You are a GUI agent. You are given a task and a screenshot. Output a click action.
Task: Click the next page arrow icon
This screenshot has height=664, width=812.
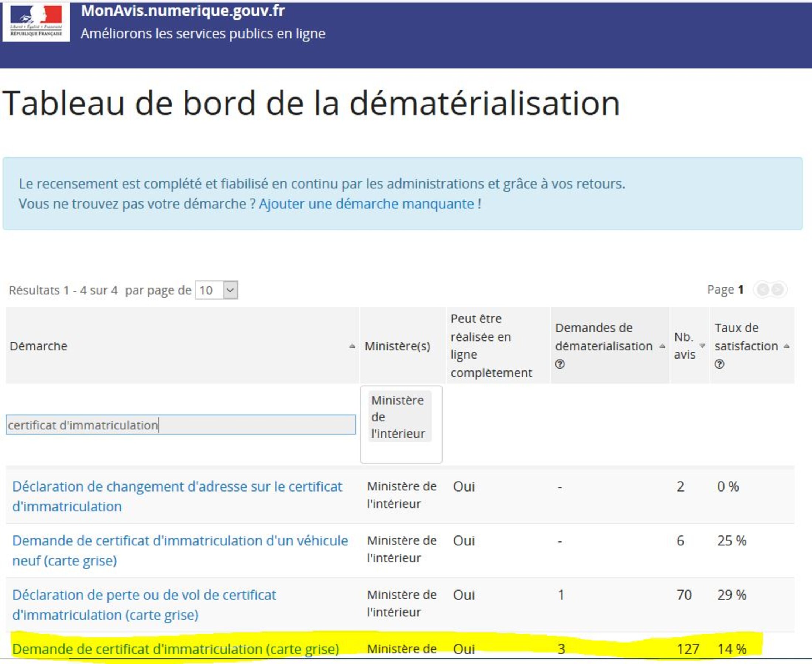[778, 290]
